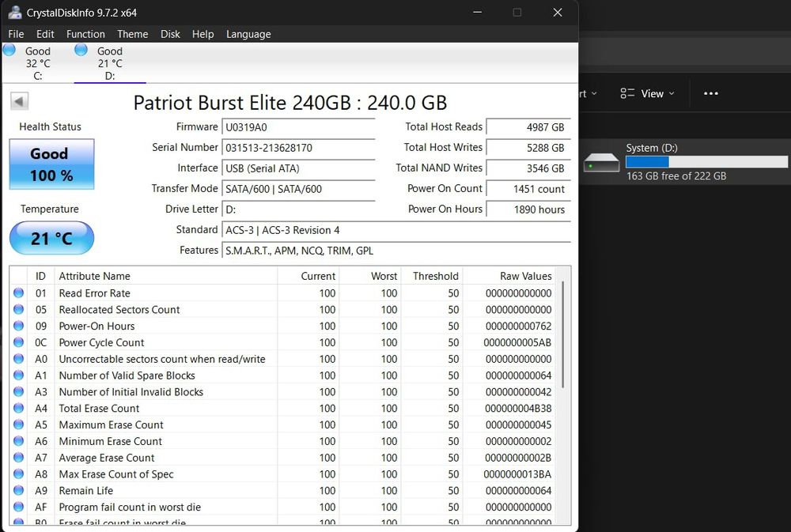Click the Firmware field U0319A0

tap(299, 127)
